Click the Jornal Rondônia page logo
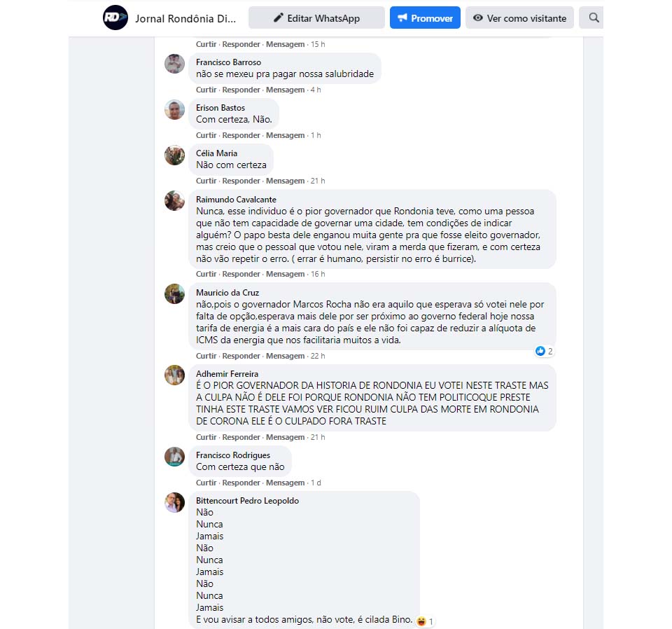 point(115,18)
